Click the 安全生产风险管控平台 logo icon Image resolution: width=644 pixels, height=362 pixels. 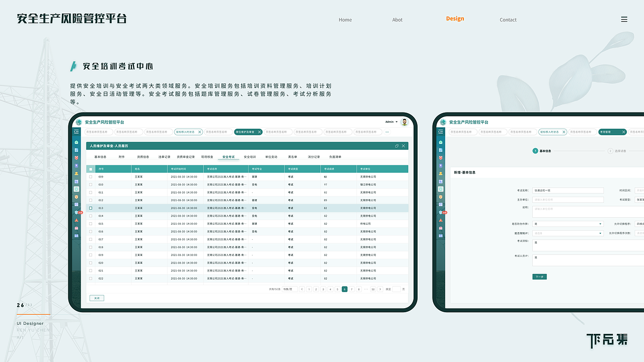(x=78, y=122)
